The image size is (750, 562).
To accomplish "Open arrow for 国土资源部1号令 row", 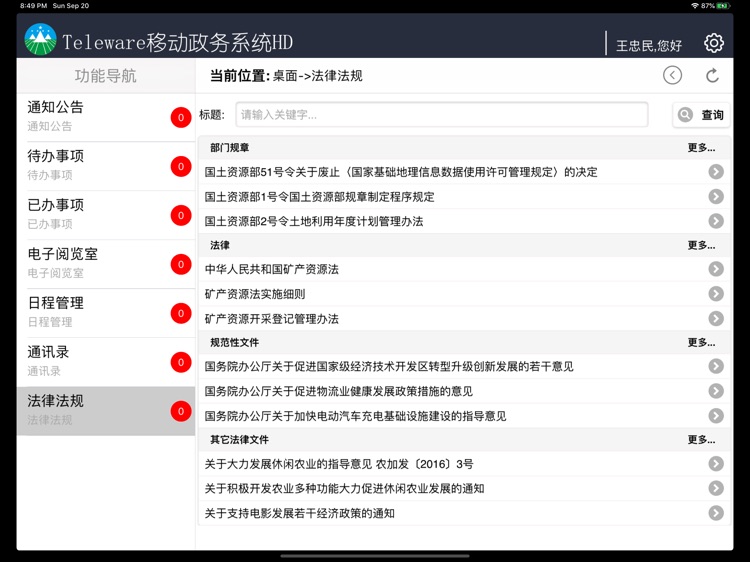I will [x=716, y=196].
